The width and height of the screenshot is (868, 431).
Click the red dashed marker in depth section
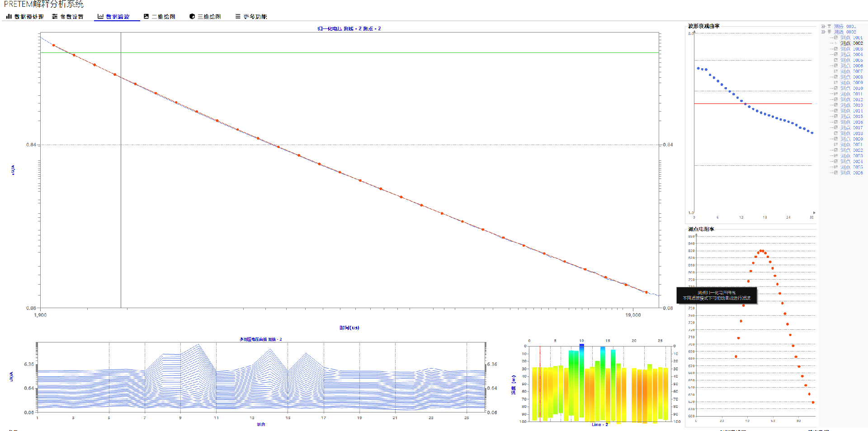coord(540,384)
